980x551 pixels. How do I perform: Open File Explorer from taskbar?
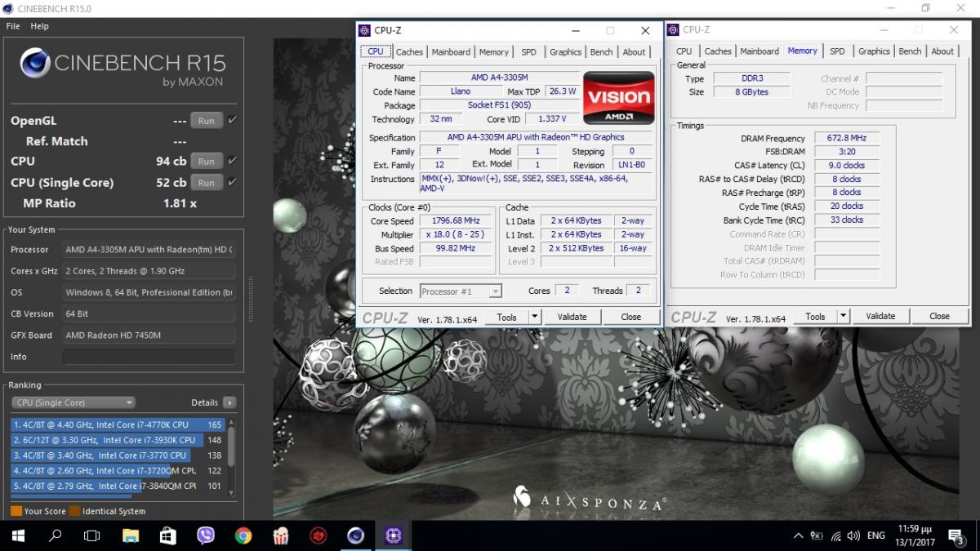click(131, 536)
